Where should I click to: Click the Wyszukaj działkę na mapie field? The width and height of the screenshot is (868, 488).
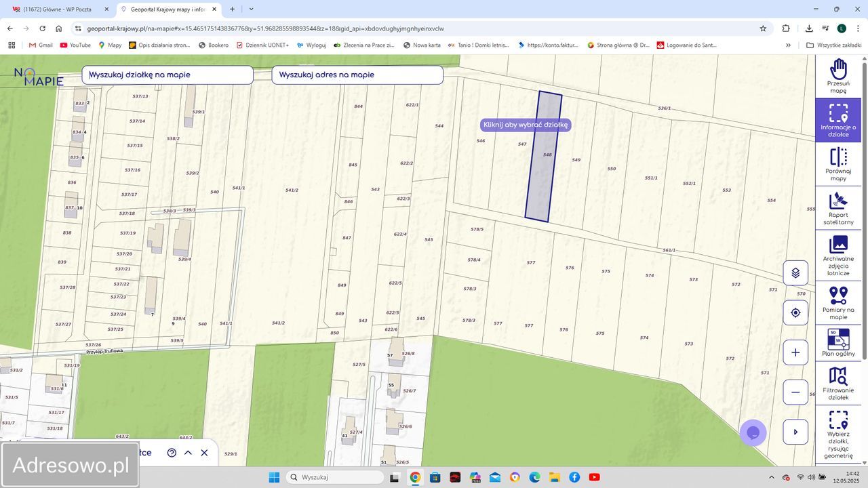coord(167,75)
